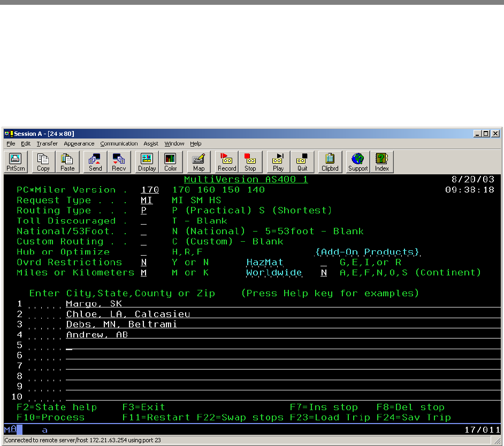
Task: Select stop 1 entry Margo, SK
Action: (283, 304)
